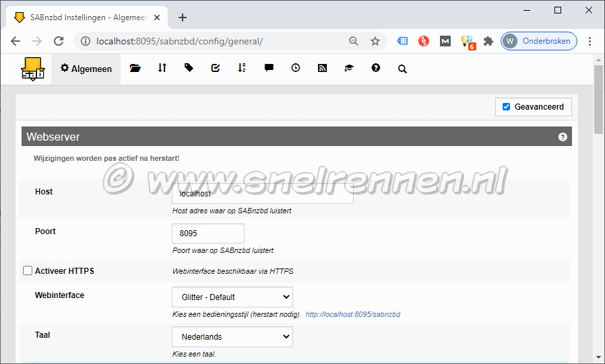This screenshot has height=364, width=605.
Task: Click 'Poort waar op SABnzbd luistert.' text
Action: 224,250
